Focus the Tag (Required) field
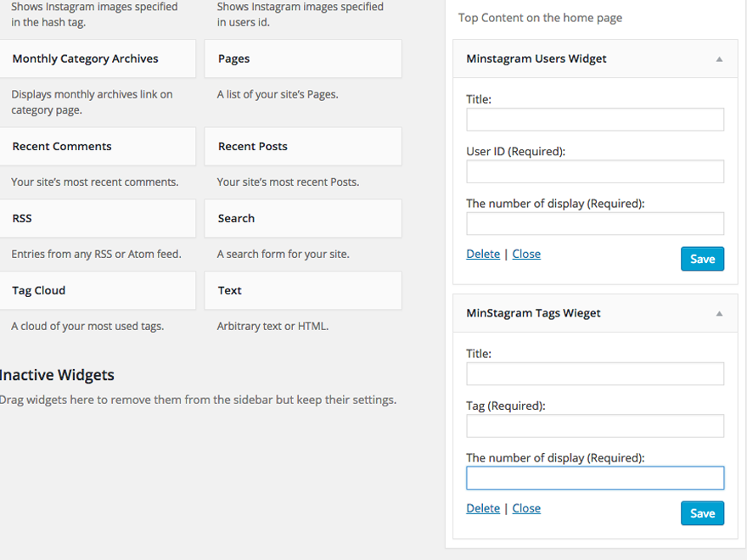Viewport: 747px width, 560px height. pos(595,426)
